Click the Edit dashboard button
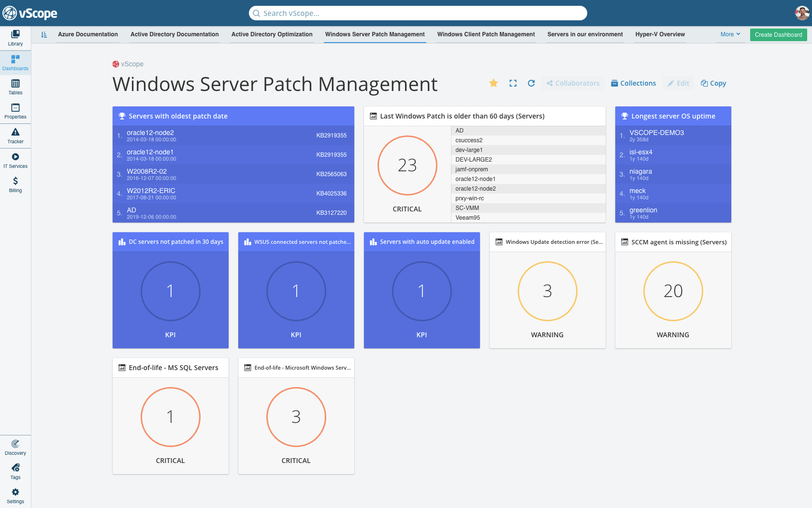The width and height of the screenshot is (812, 508). coord(678,83)
